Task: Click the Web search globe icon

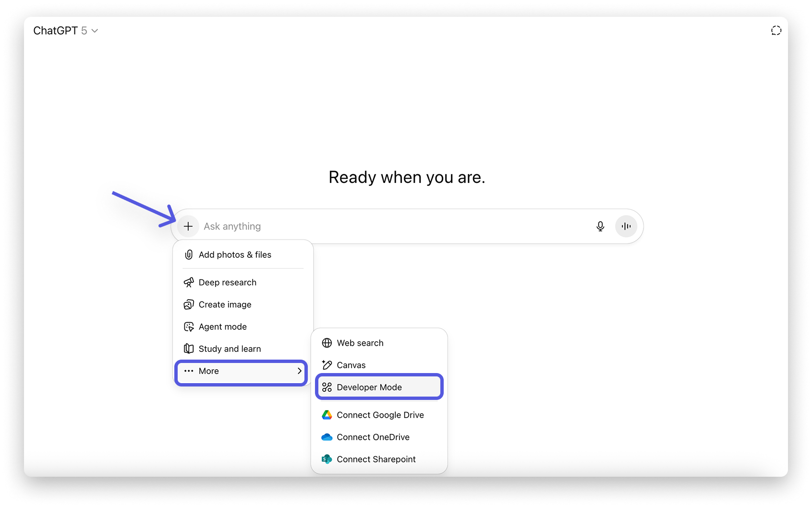Action: (327, 343)
